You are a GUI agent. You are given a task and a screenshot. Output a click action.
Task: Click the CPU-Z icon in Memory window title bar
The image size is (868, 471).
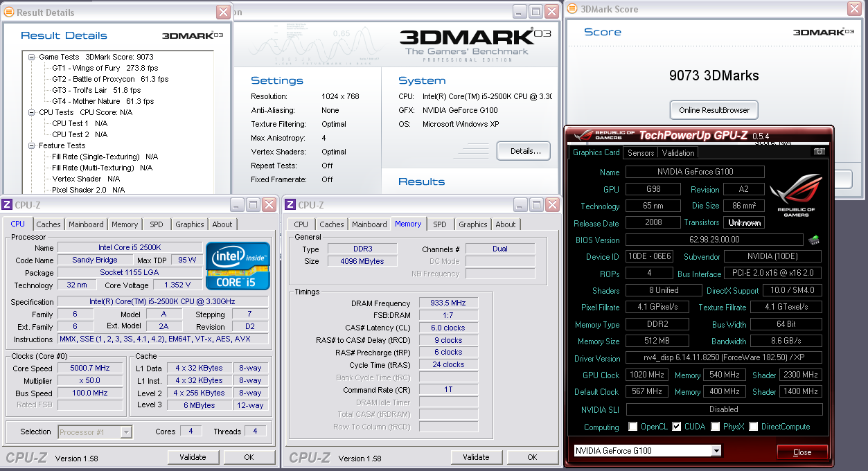290,204
